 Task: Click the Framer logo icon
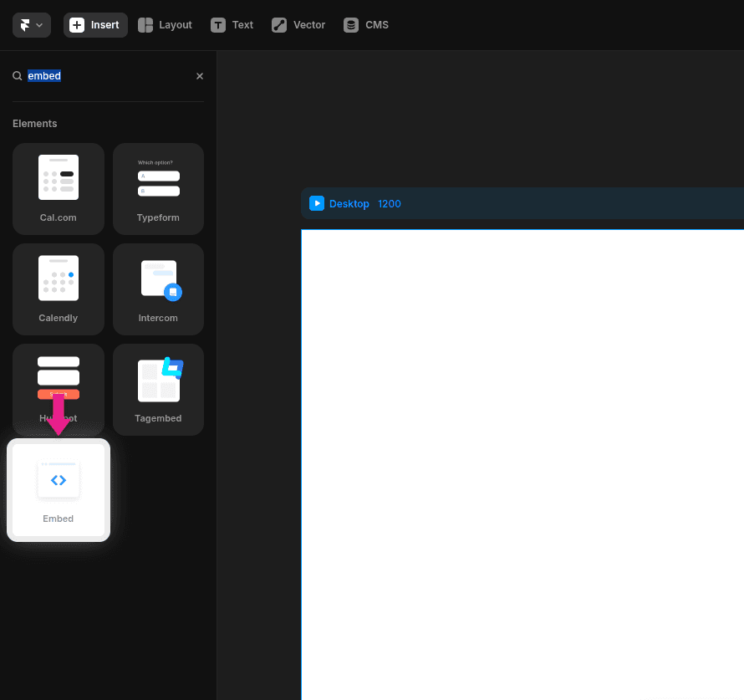[x=23, y=24]
